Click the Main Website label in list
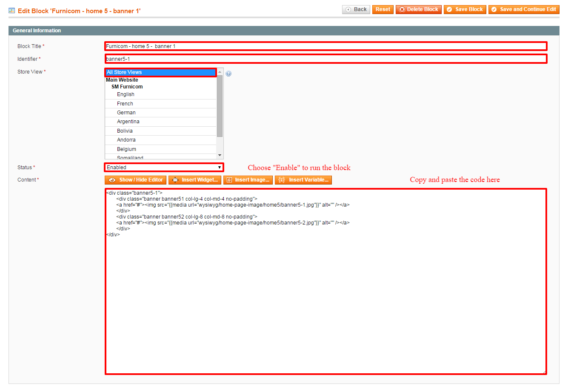The height and width of the screenshot is (392, 568). click(122, 80)
